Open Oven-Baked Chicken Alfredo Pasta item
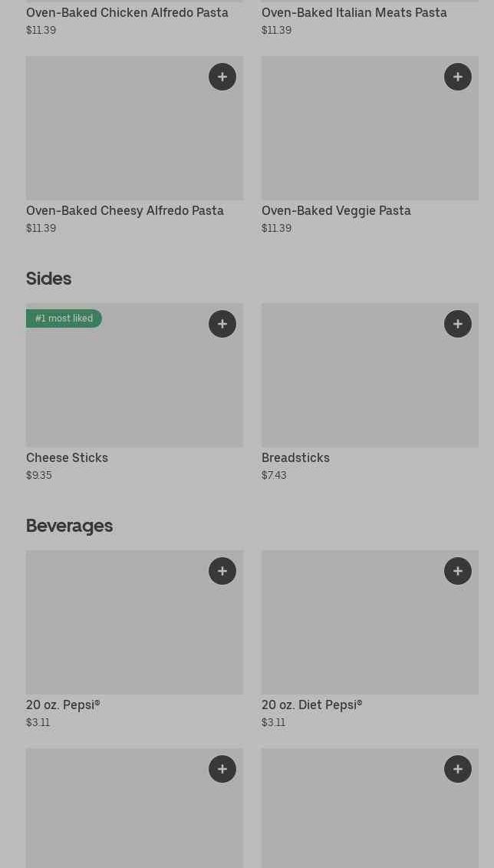Viewport: 494px width, 868px height. click(x=127, y=12)
